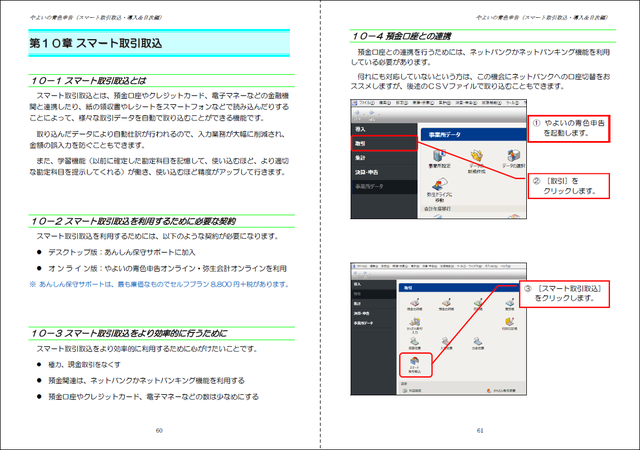
Task: Open the データの選択 icon
Action: (514, 159)
